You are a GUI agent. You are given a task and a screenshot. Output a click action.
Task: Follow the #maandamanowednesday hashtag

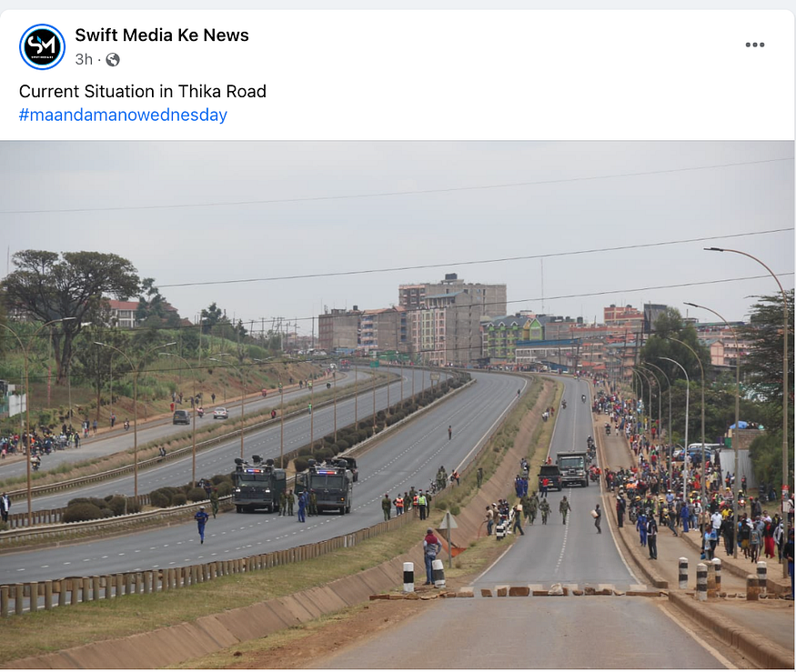click(123, 115)
